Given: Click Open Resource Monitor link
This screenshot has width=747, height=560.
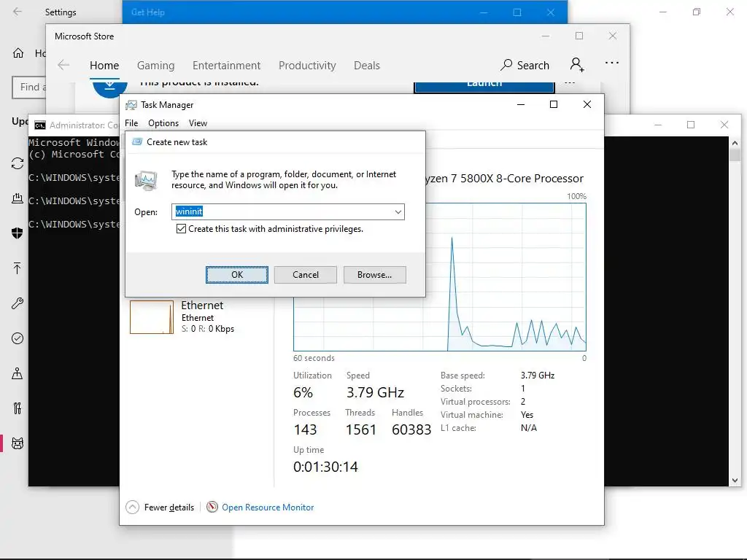Looking at the screenshot, I should [x=268, y=507].
